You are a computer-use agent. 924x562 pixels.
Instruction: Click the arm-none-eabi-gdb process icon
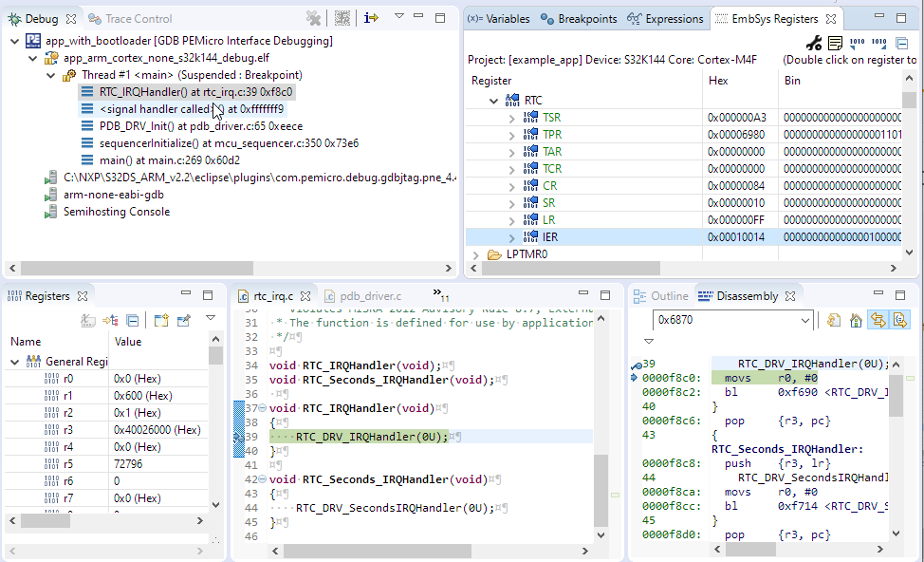(50, 195)
